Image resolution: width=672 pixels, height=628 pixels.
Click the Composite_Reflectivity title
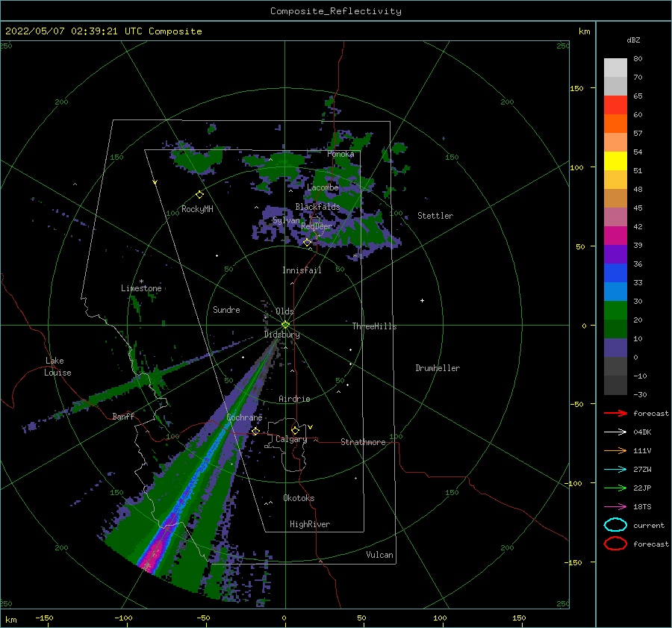pos(336,11)
